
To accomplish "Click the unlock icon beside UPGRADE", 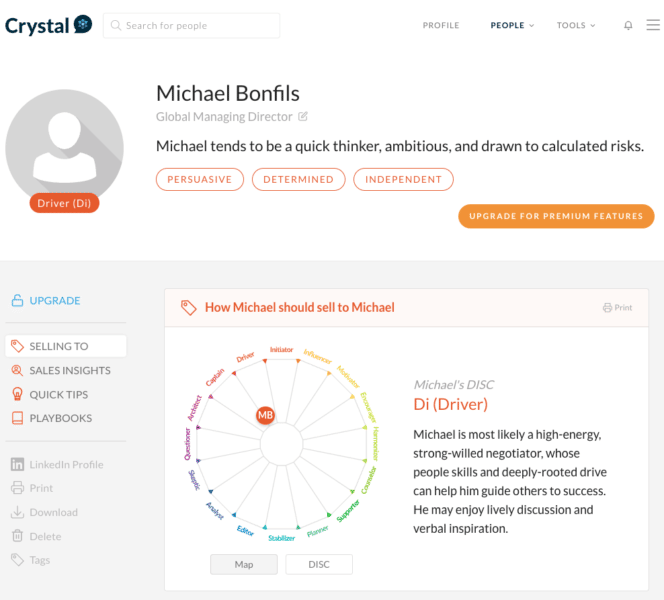I will coord(17,300).
